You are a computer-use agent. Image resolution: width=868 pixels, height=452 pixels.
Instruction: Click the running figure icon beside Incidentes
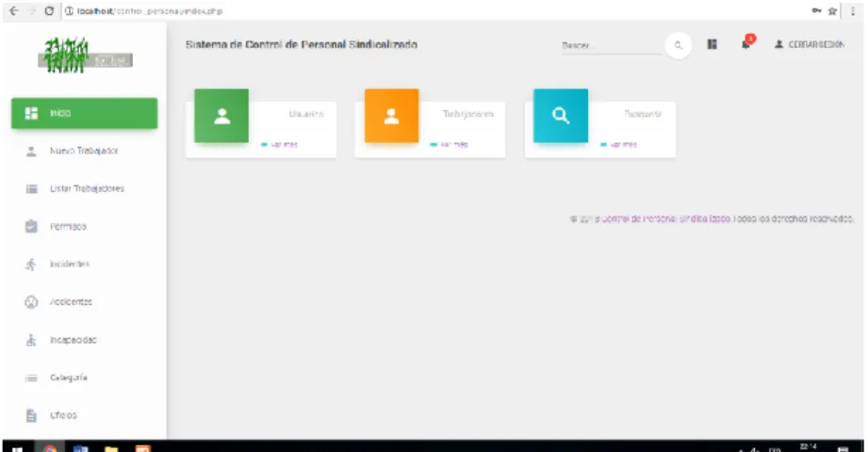31,265
